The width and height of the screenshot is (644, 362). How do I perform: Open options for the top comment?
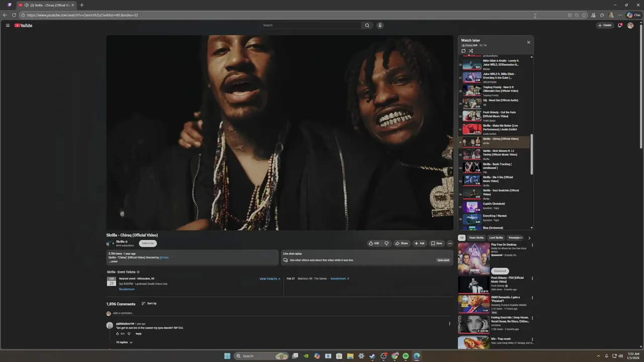click(x=450, y=324)
